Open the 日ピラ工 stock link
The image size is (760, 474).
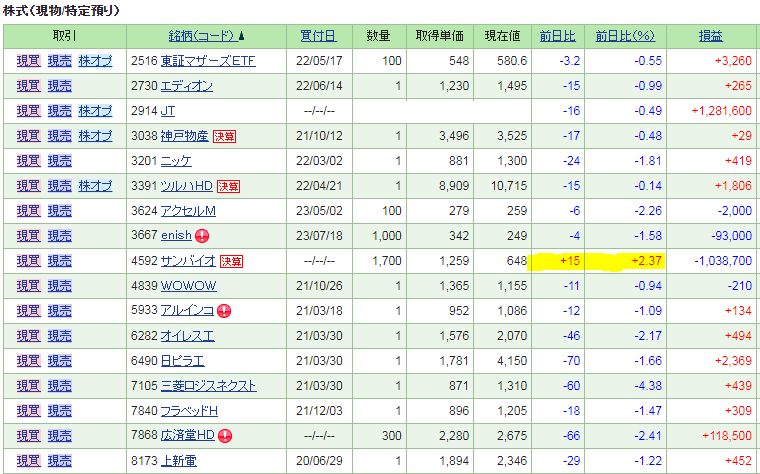[x=182, y=361]
